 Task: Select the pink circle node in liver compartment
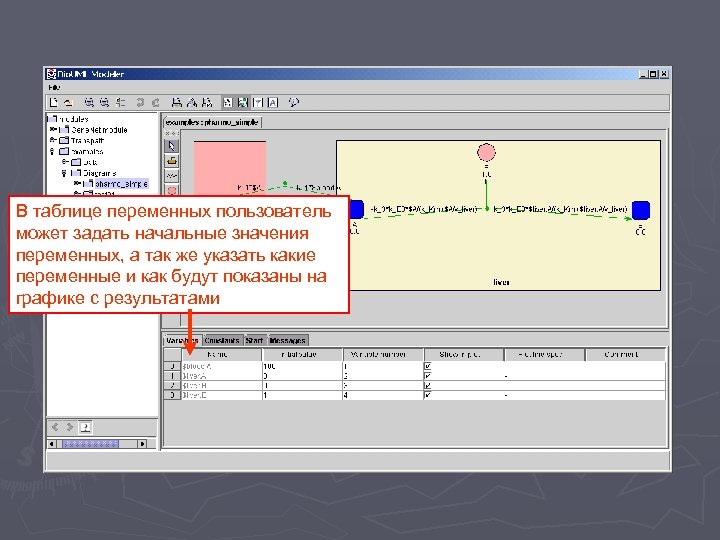tap(486, 153)
